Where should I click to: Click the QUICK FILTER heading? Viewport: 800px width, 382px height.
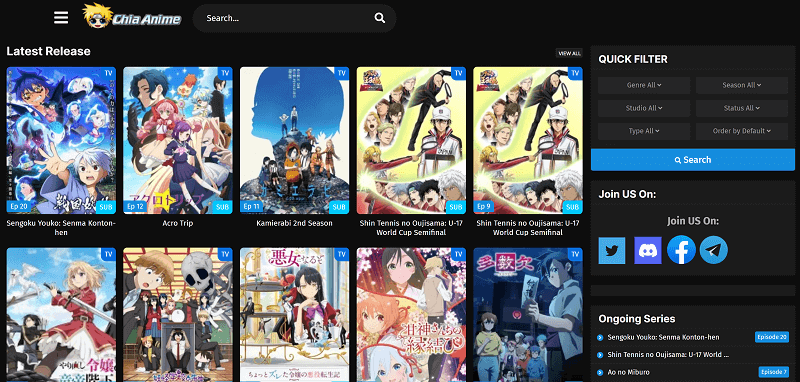click(633, 59)
